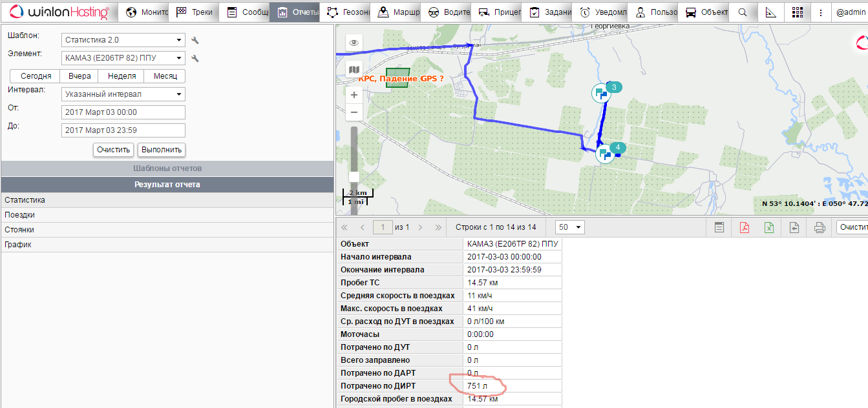The height and width of the screenshot is (408, 868).
Task: Print the report using printer icon
Action: (820, 227)
